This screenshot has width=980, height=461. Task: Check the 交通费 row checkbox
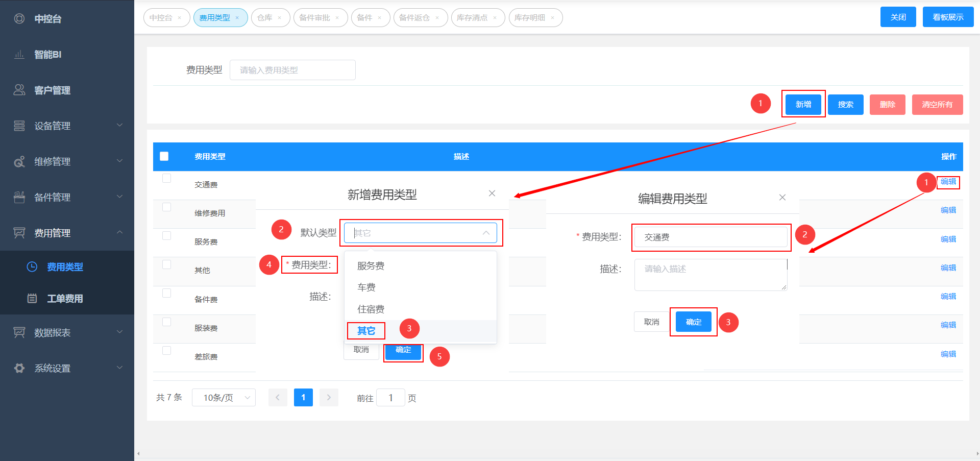coord(166,178)
